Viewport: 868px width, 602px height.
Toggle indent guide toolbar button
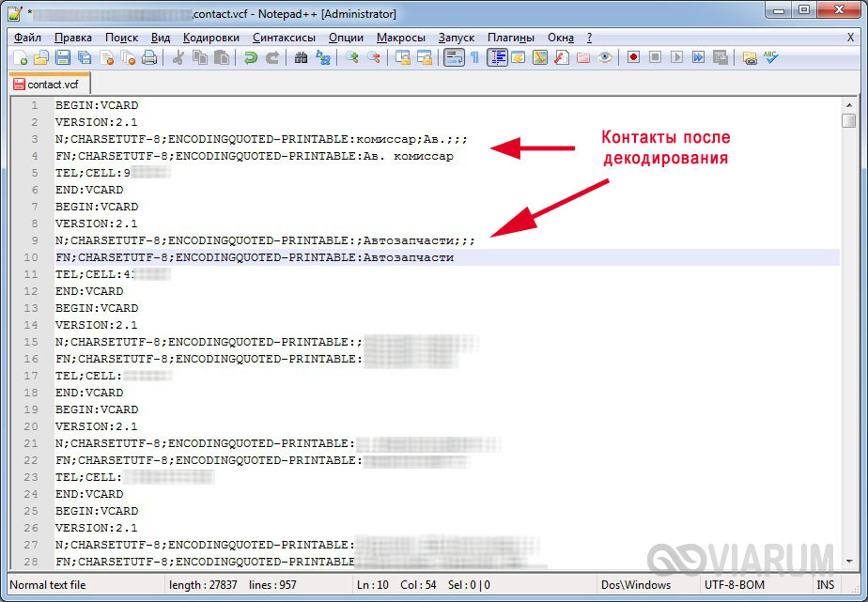pyautogui.click(x=497, y=58)
